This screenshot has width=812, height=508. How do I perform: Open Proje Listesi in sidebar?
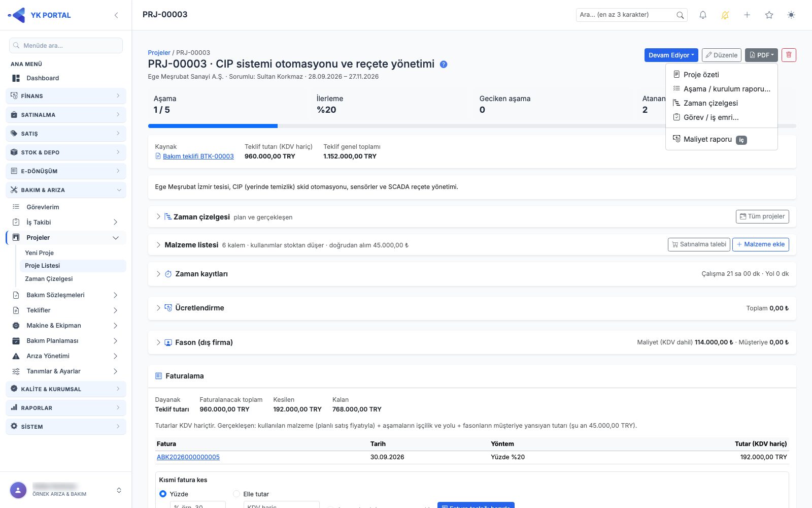click(x=73, y=266)
